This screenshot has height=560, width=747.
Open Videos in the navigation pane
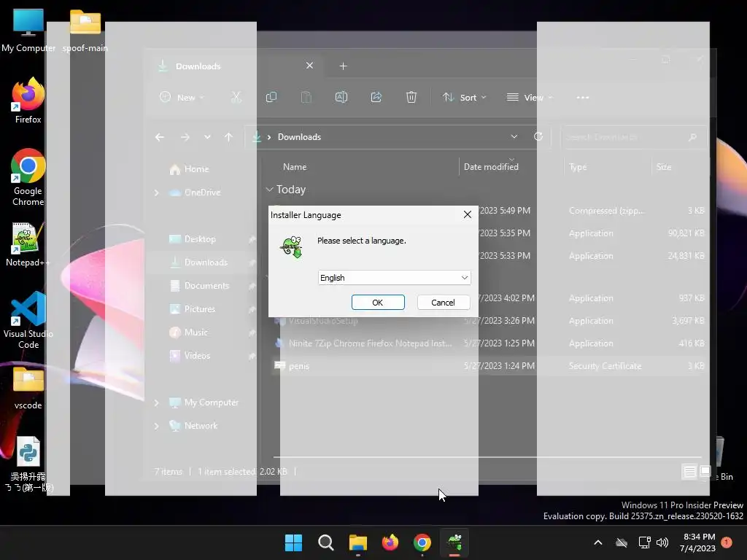(x=190, y=356)
